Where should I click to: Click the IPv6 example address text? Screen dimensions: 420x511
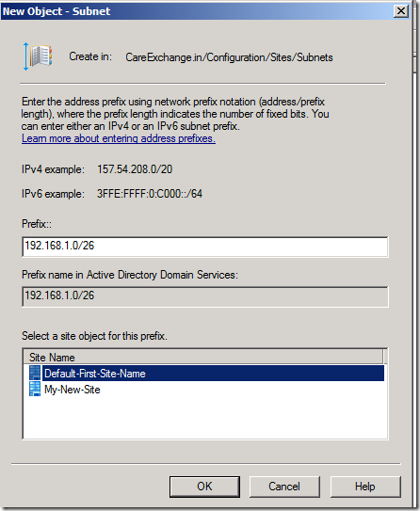coord(150,194)
